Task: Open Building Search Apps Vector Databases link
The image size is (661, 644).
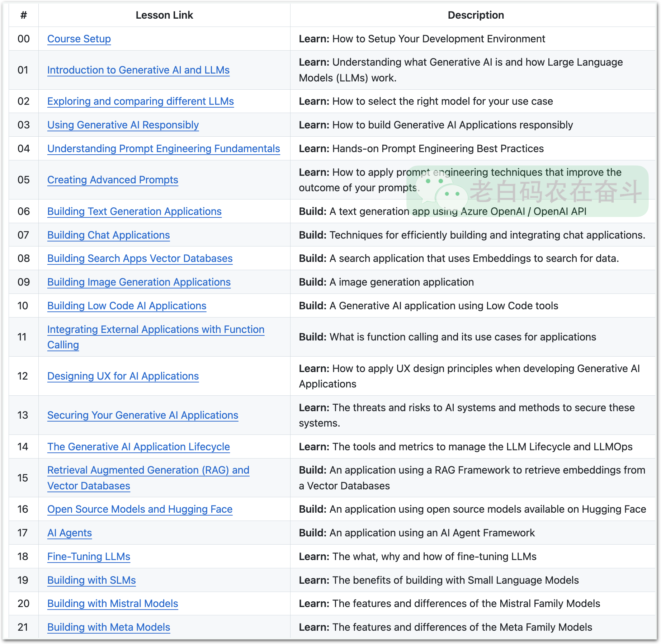Action: (140, 258)
